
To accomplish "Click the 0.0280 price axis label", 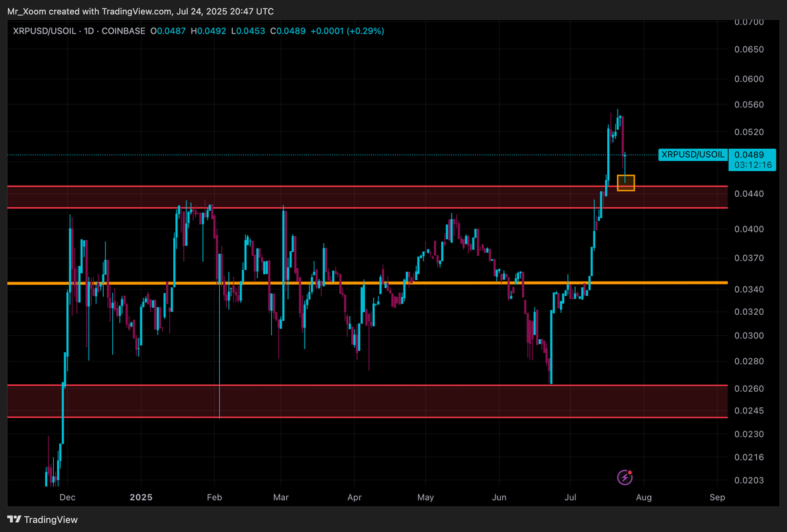I will [x=749, y=361].
